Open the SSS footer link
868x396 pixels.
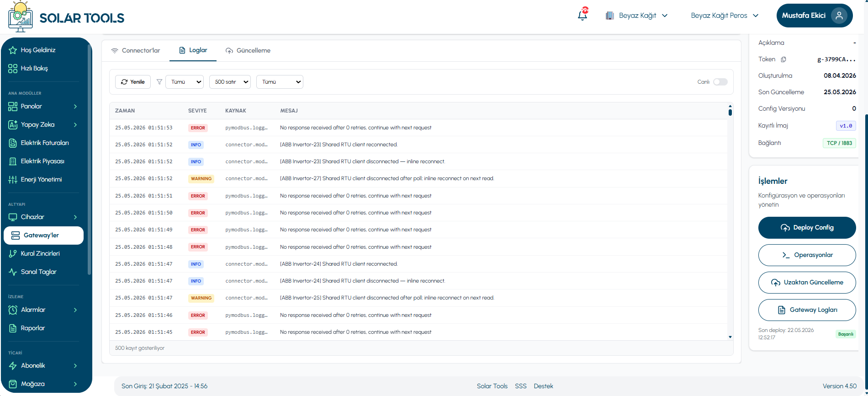click(x=521, y=386)
